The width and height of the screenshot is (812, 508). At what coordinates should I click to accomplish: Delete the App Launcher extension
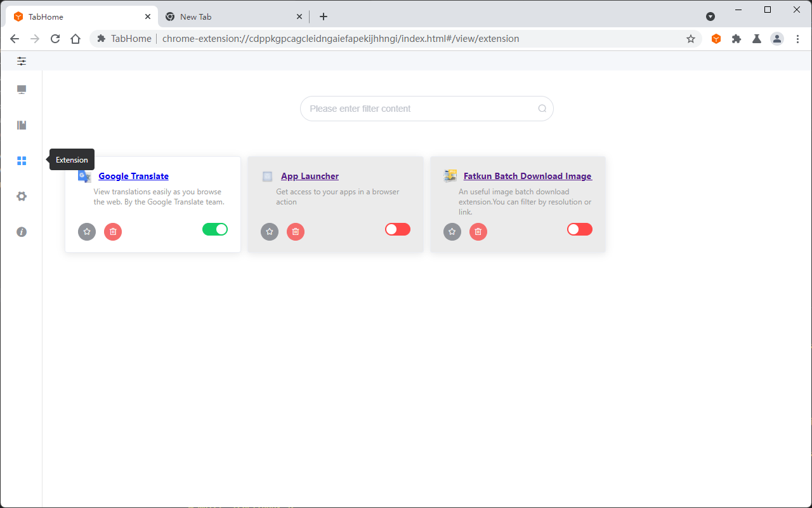[295, 231]
